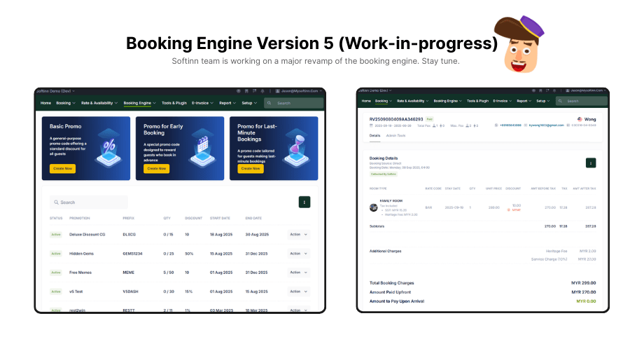Expand the underlined Booking Engine menu in the promo screenshot
Image resolution: width=644 pixels, height=337 pixels.
(x=139, y=103)
